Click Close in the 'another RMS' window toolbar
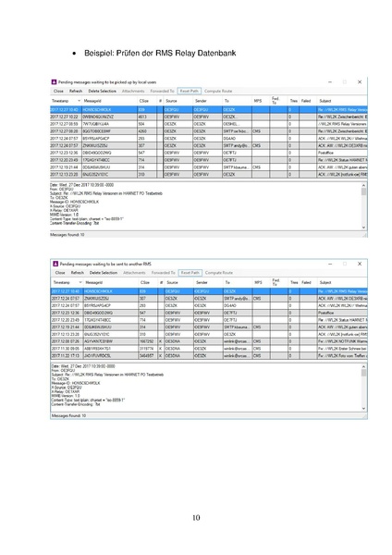 point(60,273)
